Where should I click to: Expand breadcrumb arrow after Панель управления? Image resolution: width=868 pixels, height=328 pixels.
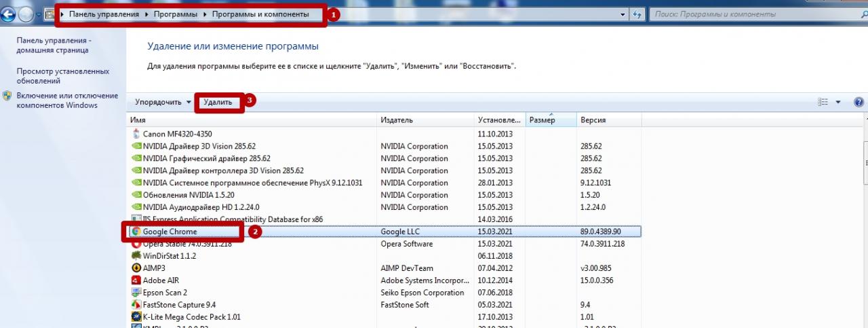pyautogui.click(x=145, y=14)
